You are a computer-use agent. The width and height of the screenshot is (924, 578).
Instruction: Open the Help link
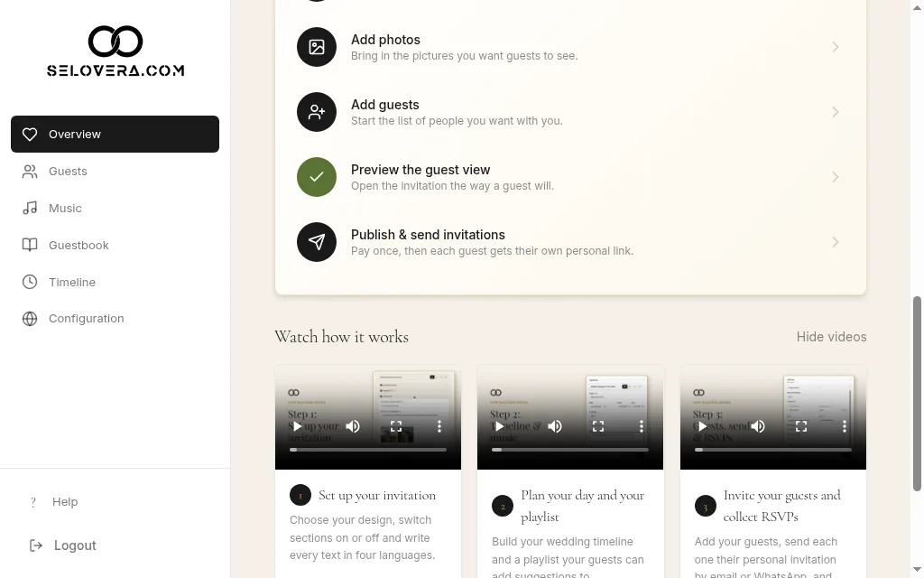point(65,502)
